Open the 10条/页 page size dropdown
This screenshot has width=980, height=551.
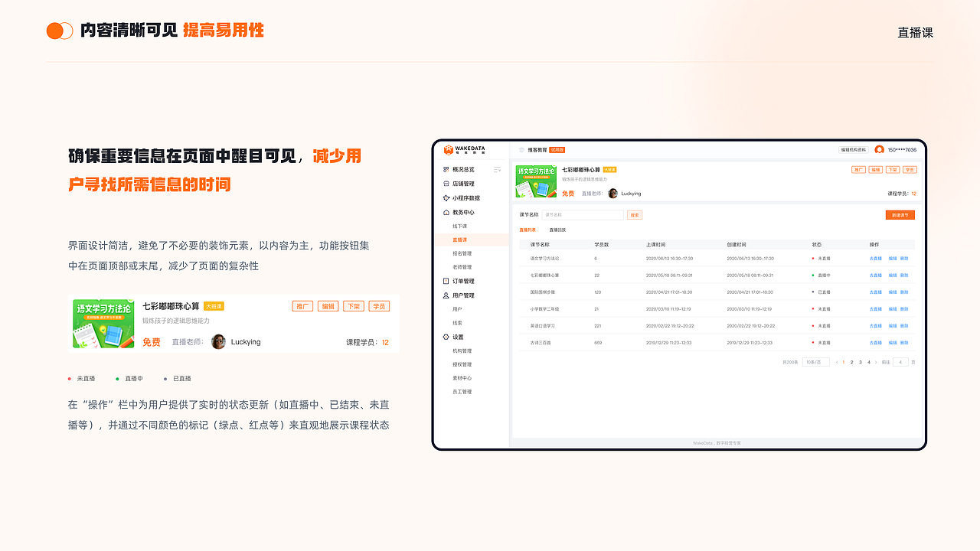pos(815,362)
